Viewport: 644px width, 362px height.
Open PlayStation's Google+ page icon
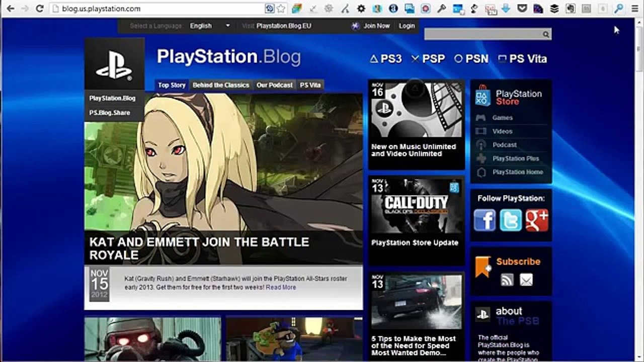tap(537, 220)
